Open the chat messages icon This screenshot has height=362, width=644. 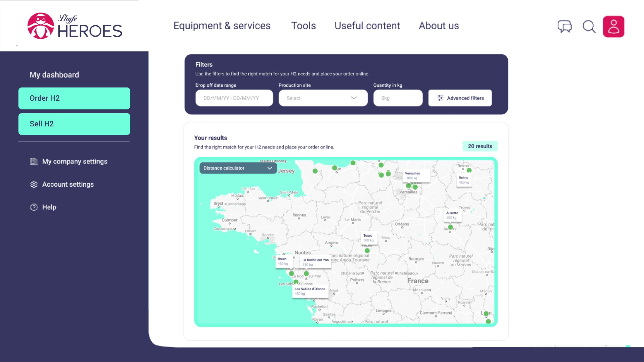pos(564,26)
